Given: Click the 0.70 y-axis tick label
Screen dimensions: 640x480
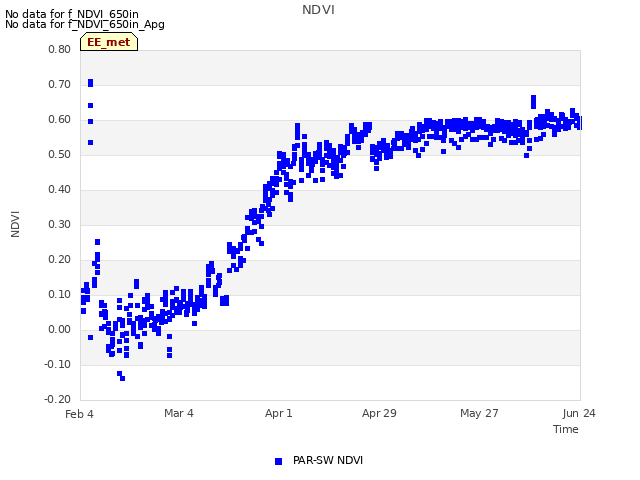Looking at the screenshot, I should (x=60, y=84).
